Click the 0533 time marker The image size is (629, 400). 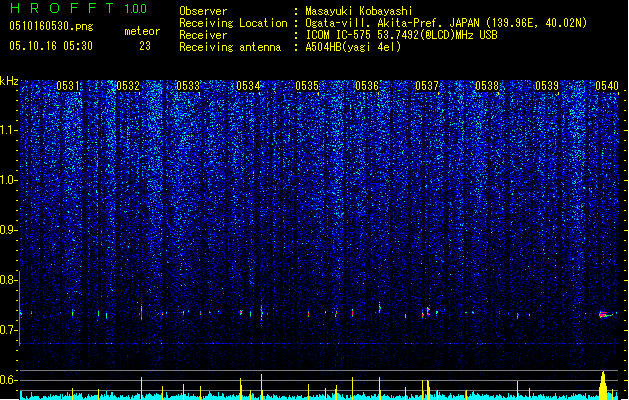188,86
